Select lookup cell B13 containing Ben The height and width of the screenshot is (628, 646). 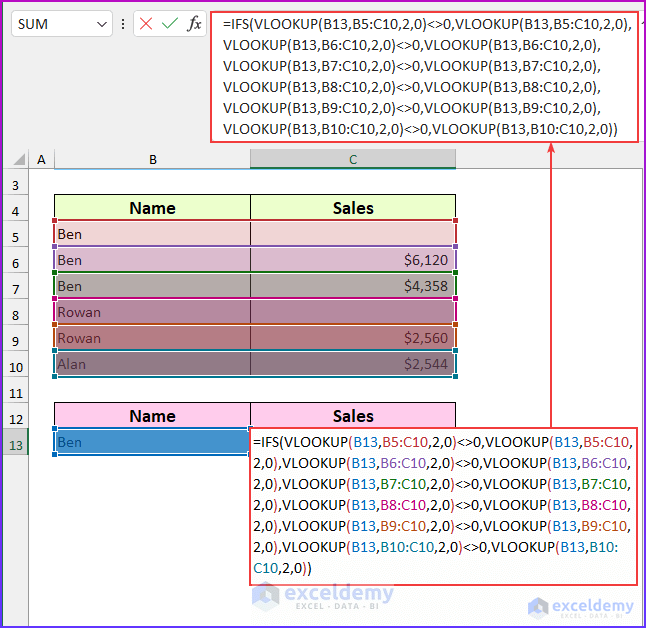(x=152, y=442)
